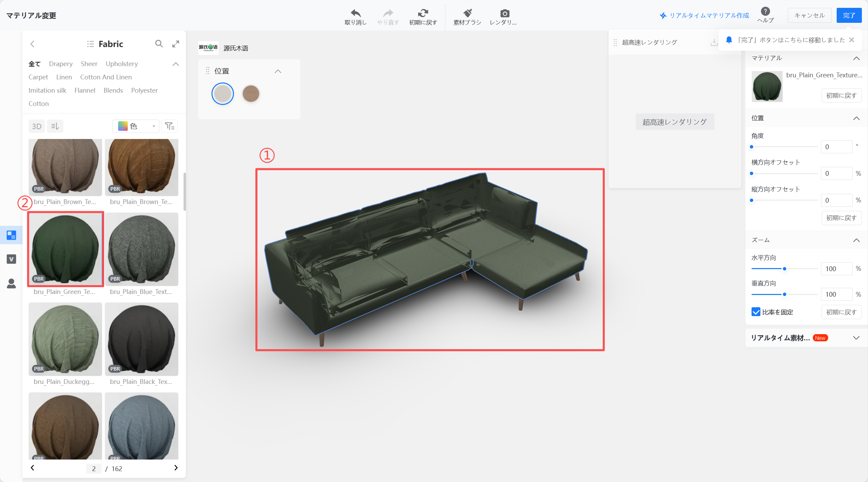The height and width of the screenshot is (482, 868).
Task: Expand the Fabric panel to full size
Action: point(176,44)
